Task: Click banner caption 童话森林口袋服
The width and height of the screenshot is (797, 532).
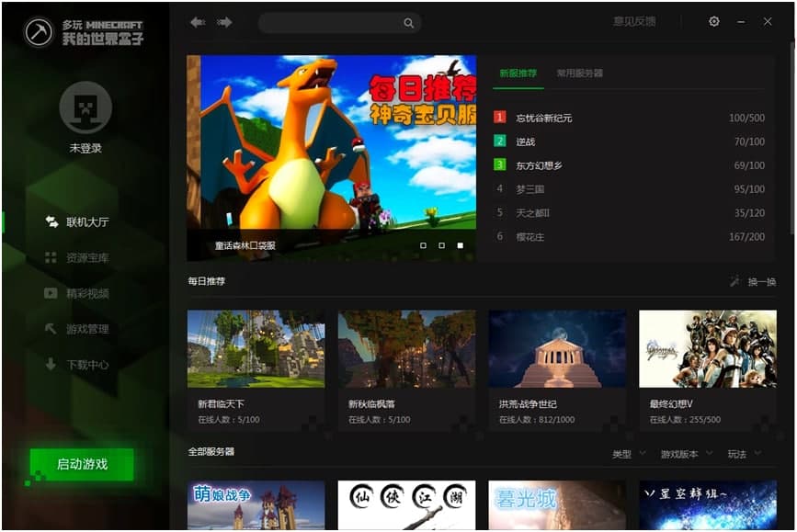Action: [245, 245]
